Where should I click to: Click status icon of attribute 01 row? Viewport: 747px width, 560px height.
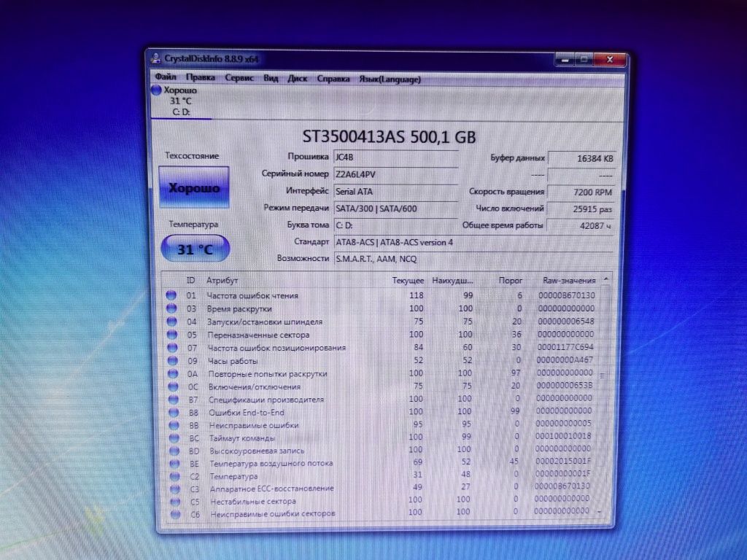(171, 295)
